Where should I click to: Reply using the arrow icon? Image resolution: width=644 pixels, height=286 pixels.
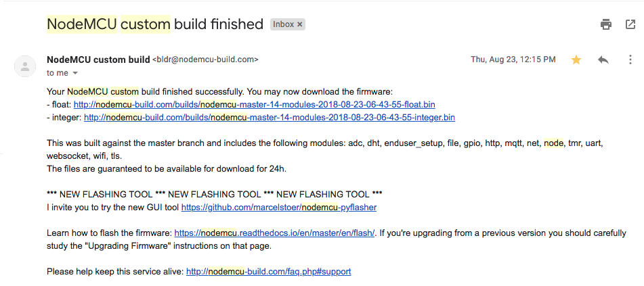[603, 60]
